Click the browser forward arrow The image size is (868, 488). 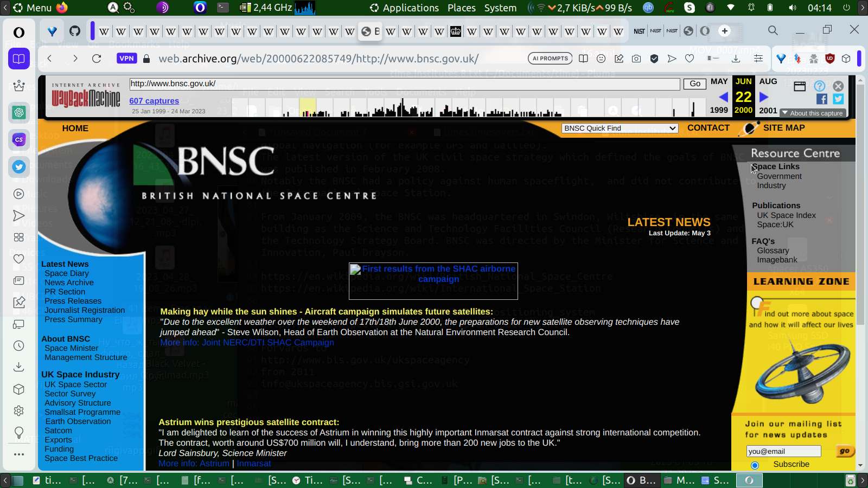(x=75, y=59)
